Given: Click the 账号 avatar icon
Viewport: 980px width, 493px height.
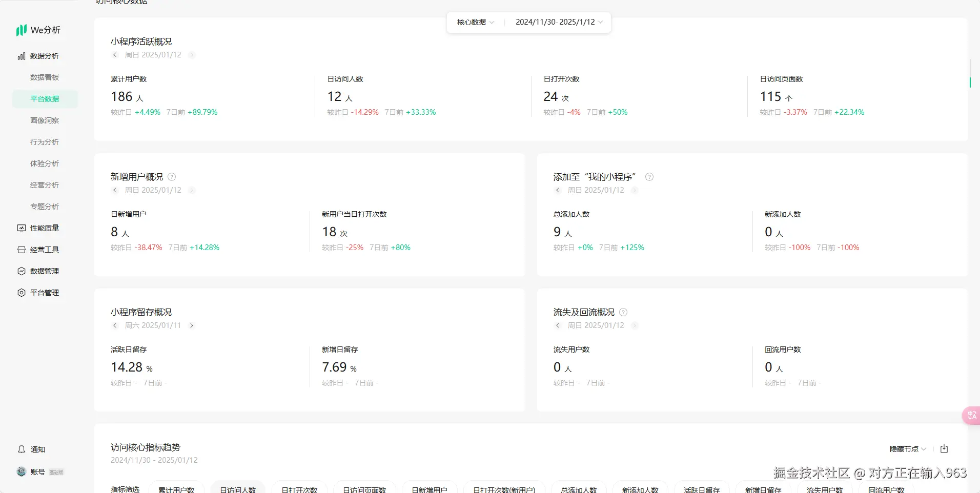Looking at the screenshot, I should [22, 471].
